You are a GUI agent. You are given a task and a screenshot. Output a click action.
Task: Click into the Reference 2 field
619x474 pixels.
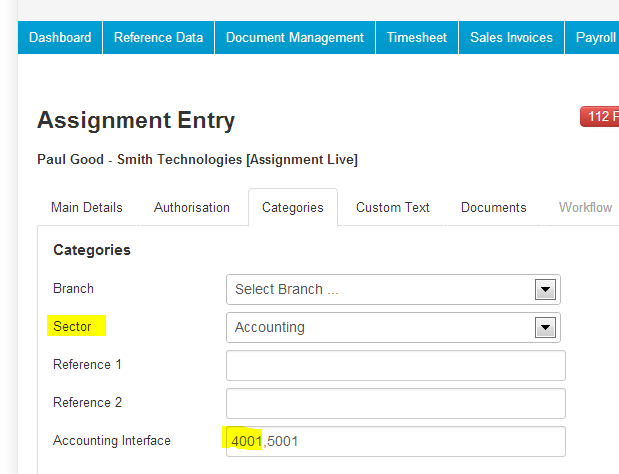(396, 403)
